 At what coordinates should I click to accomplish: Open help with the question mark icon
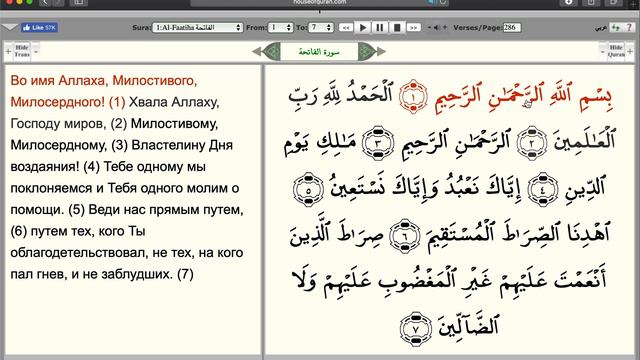(629, 27)
